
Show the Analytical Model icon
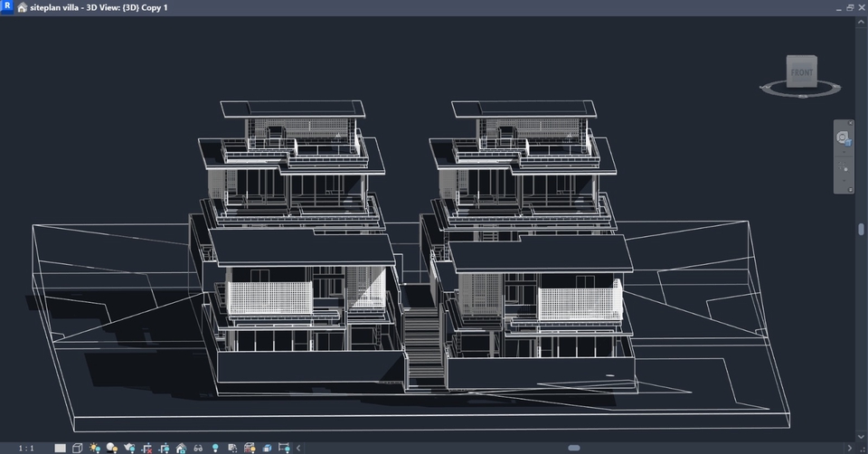pos(250,448)
